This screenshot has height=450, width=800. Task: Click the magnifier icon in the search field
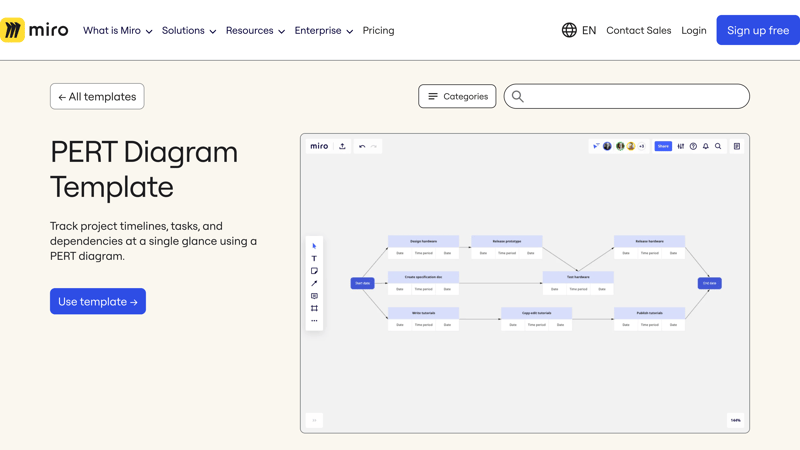coord(517,96)
